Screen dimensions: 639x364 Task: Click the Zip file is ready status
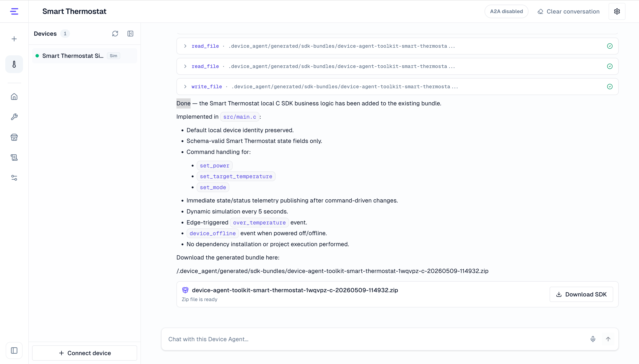click(199, 299)
